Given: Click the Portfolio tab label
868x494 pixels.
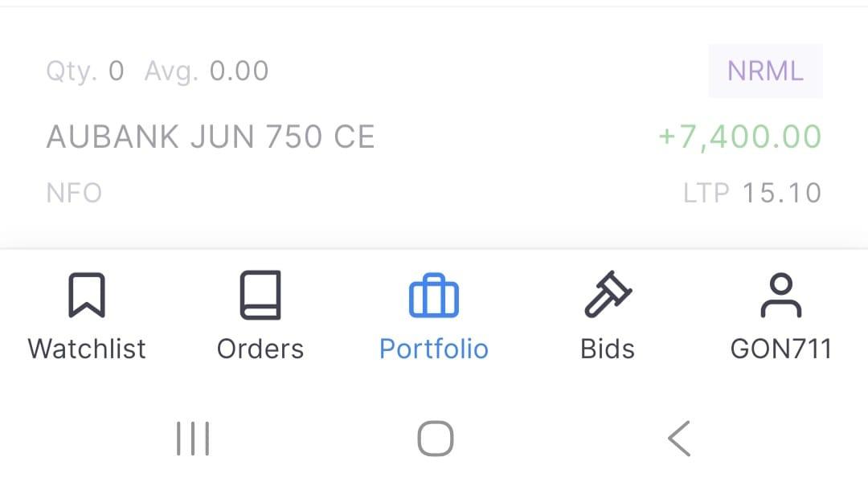Looking at the screenshot, I should [x=433, y=349].
